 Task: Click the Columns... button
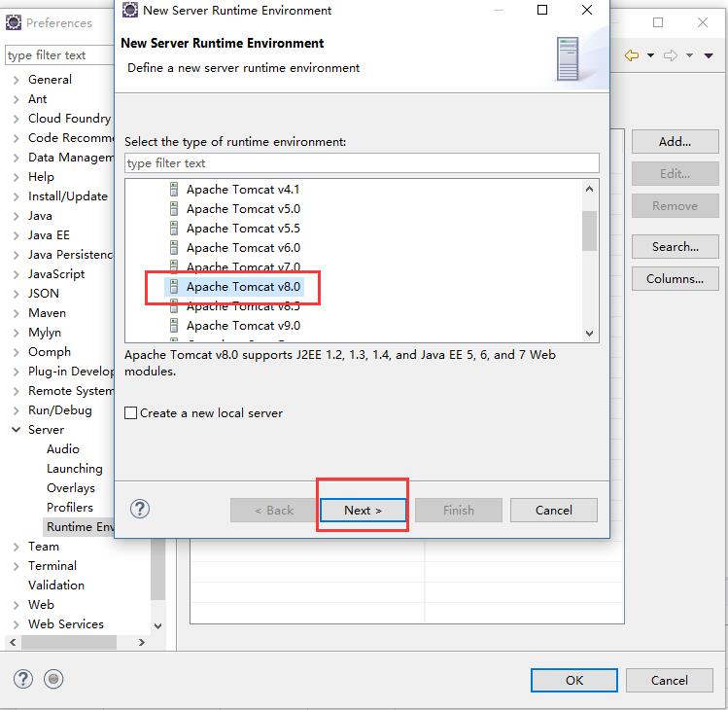tap(676, 279)
